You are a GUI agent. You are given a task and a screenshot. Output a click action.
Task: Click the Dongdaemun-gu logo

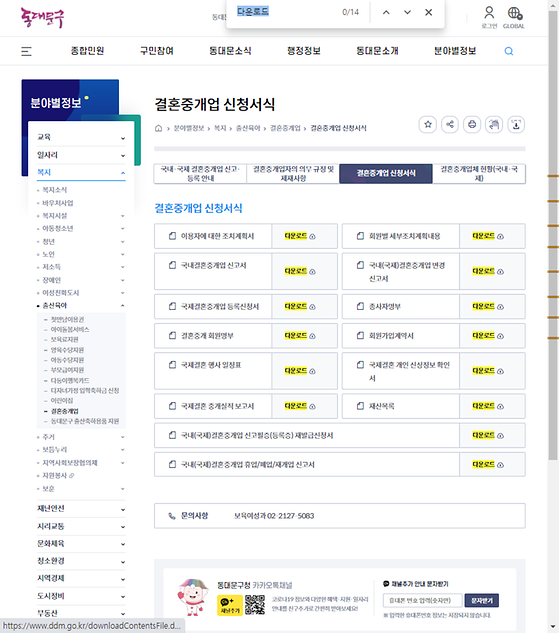(x=42, y=18)
